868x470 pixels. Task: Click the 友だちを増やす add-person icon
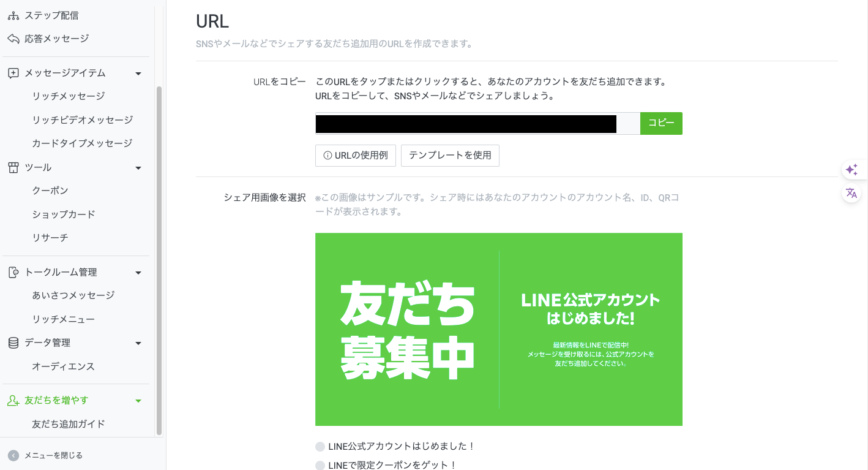pyautogui.click(x=13, y=400)
